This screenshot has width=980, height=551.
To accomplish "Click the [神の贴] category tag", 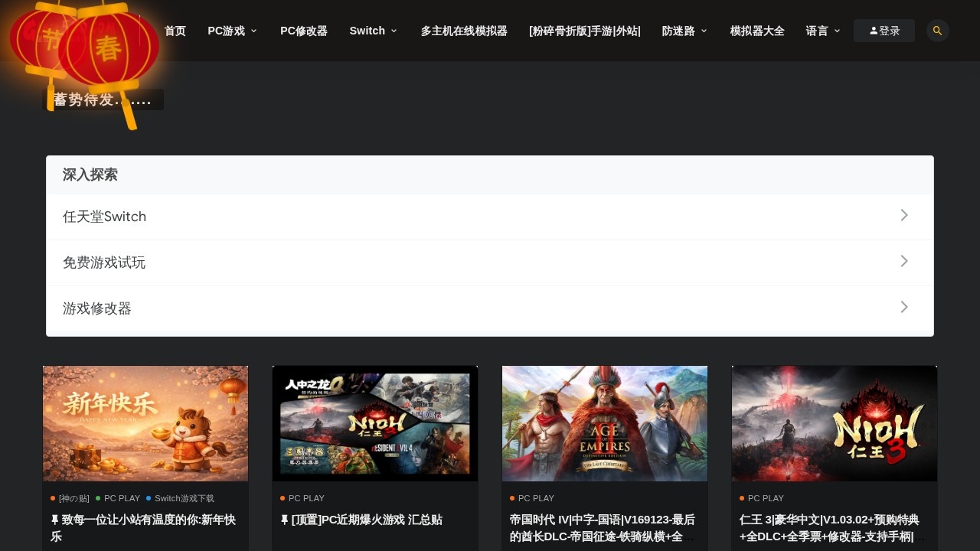I will point(73,498).
